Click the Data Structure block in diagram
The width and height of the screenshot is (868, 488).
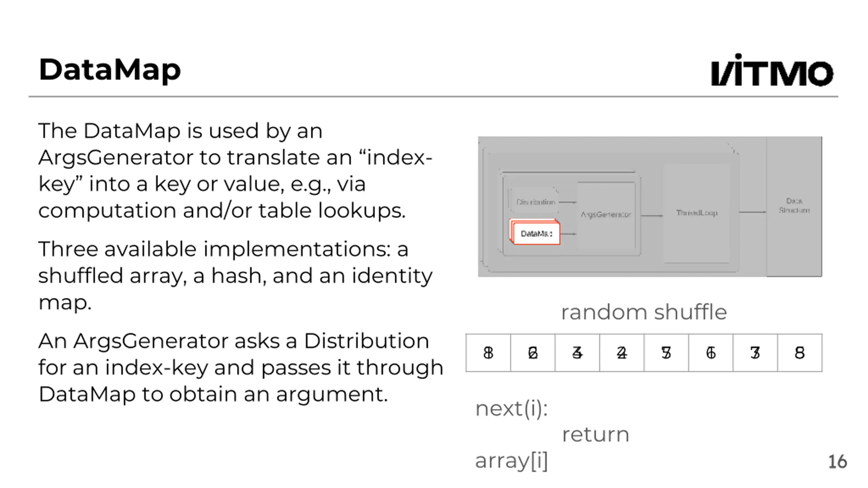pos(794,206)
